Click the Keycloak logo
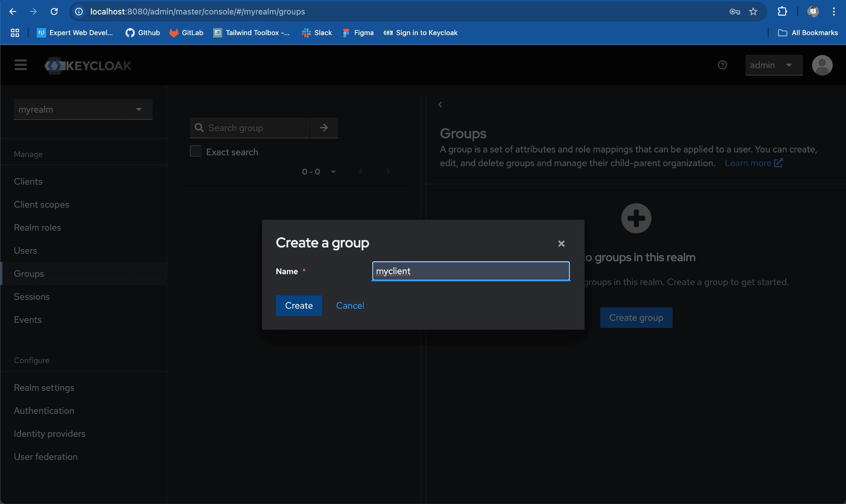 88,66
